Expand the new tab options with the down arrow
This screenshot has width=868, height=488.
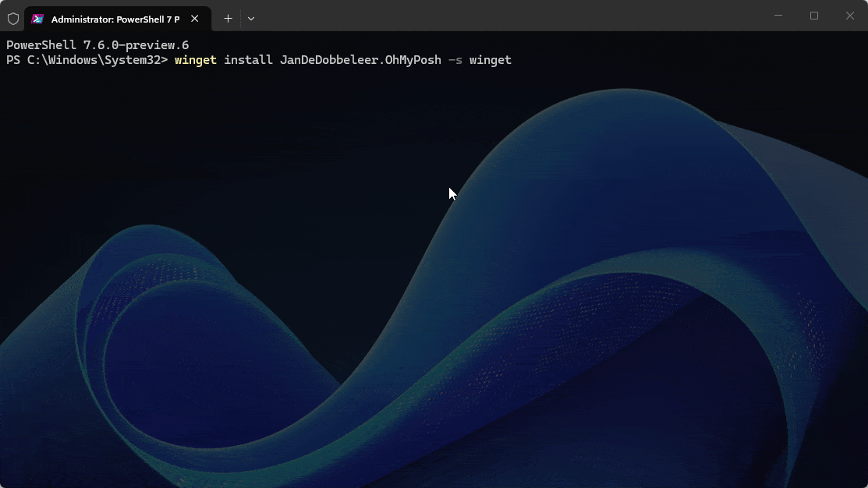pos(250,18)
